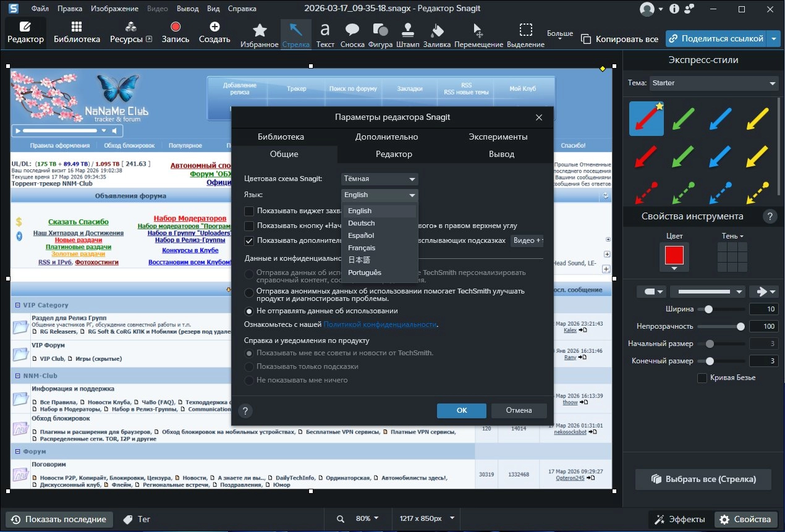The width and height of the screenshot is (785, 532).
Task: Choose Português from language list
Action: pyautogui.click(x=380, y=272)
